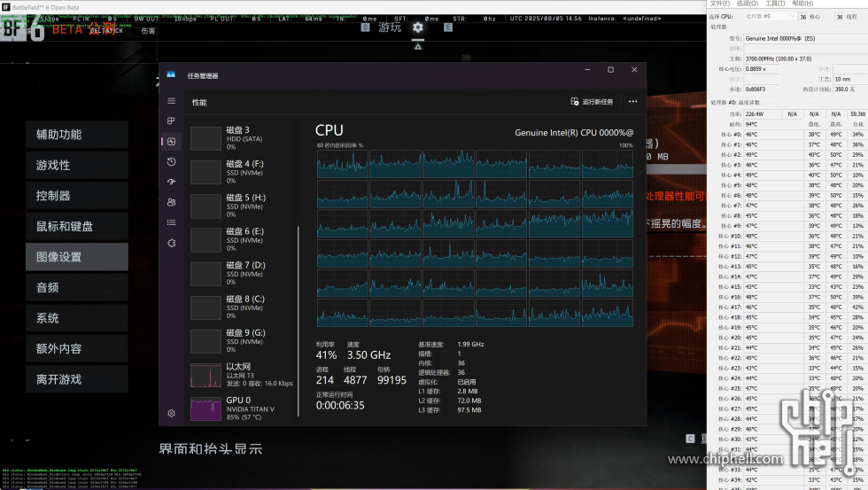Open the three-dot more options menu
868x490 pixels.
[x=632, y=102]
